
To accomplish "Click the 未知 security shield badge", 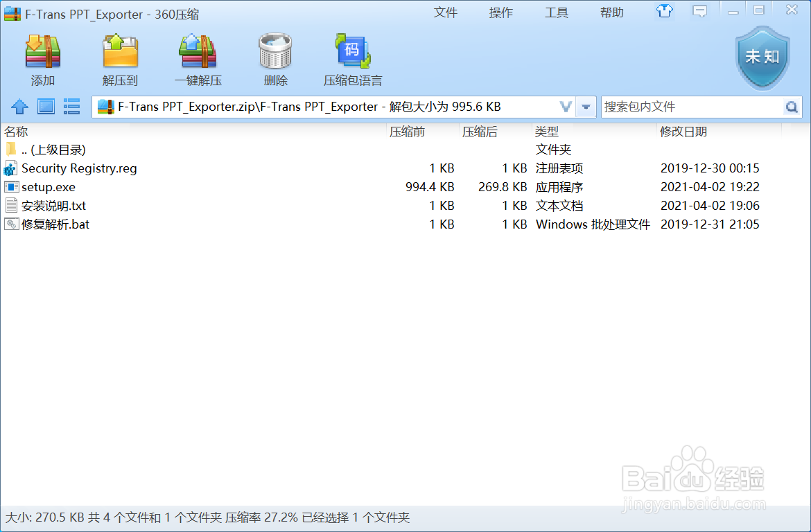I will (x=762, y=58).
